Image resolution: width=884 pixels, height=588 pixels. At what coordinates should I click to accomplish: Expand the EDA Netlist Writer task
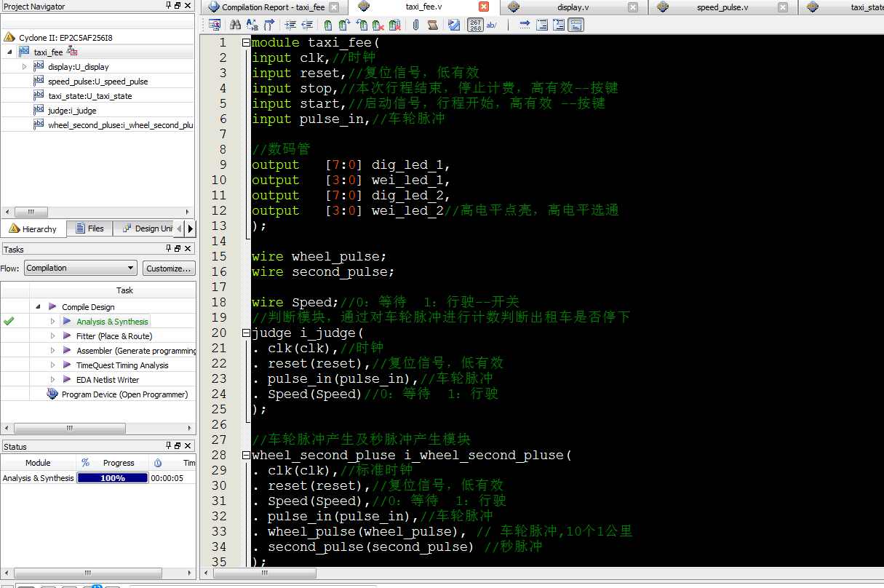[53, 380]
